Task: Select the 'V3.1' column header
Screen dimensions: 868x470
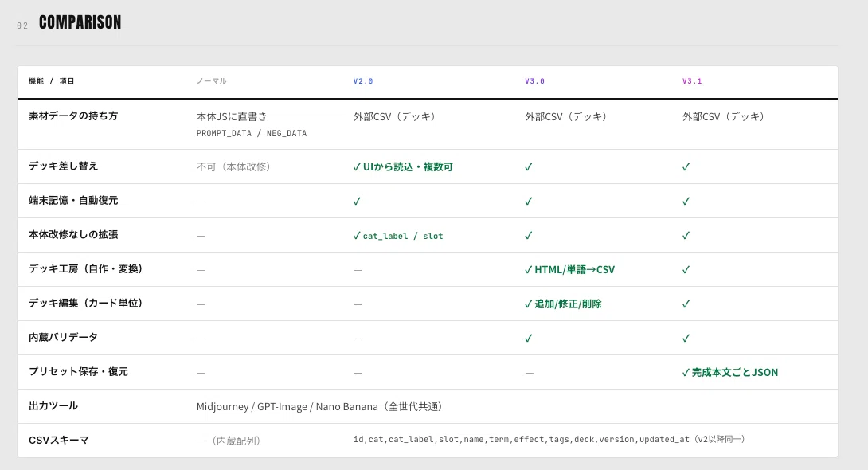Action: click(692, 80)
